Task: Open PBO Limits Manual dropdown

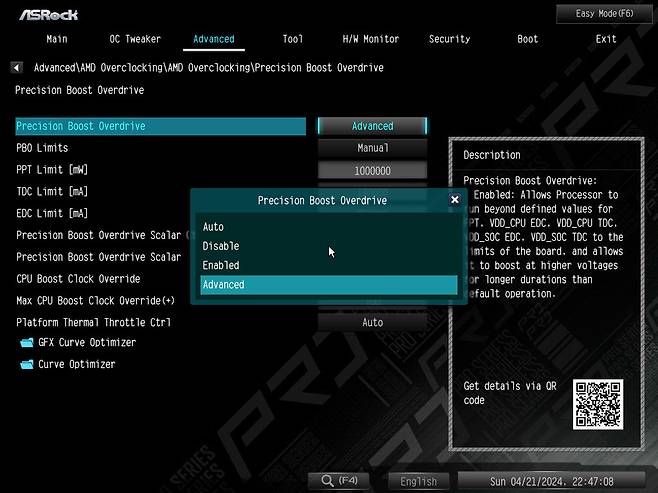Action: tap(372, 148)
